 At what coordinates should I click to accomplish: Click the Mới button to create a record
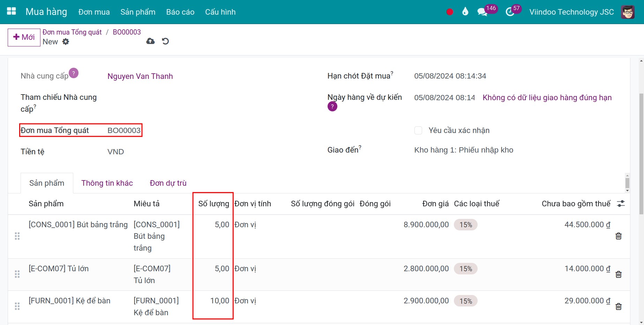24,37
